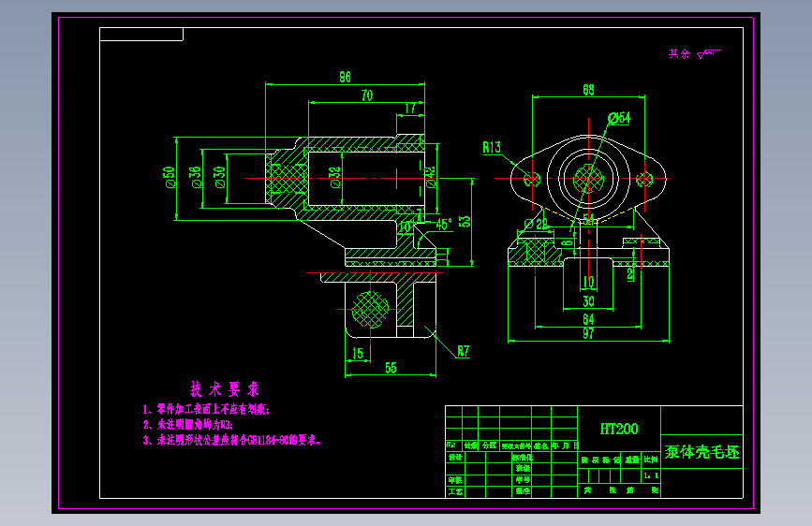Select technical requirement note 1
Image resolution: width=812 pixels, height=526 pixels.
pyautogui.click(x=206, y=410)
